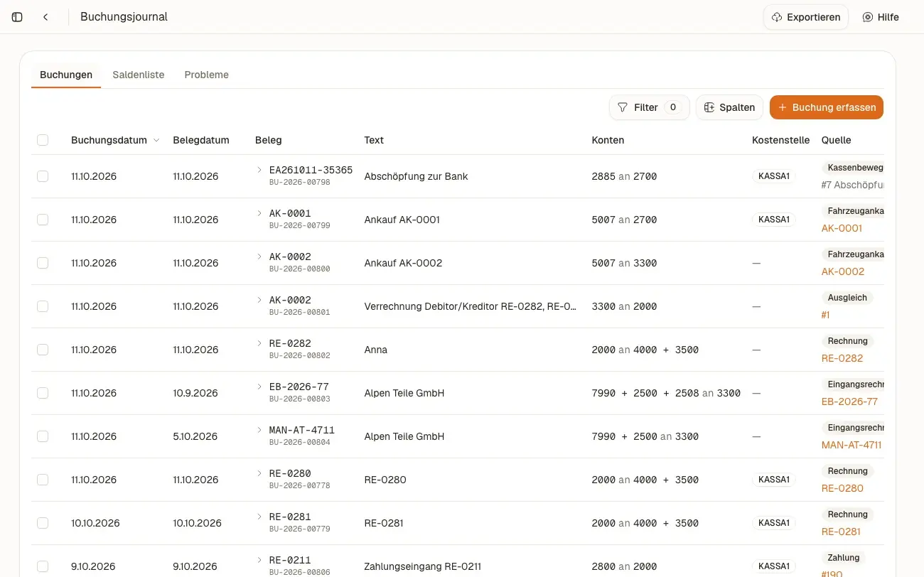Check the Ankauf AK-0002 row checkbox
Viewport: 924px width, 577px height.
coord(43,263)
